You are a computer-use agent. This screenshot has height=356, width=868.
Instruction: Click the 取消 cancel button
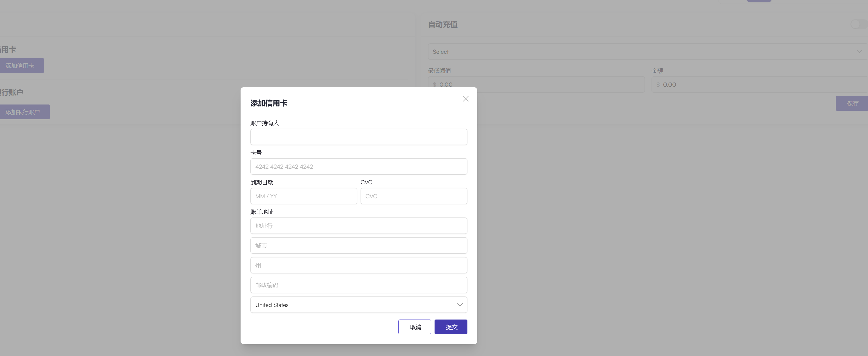(415, 327)
